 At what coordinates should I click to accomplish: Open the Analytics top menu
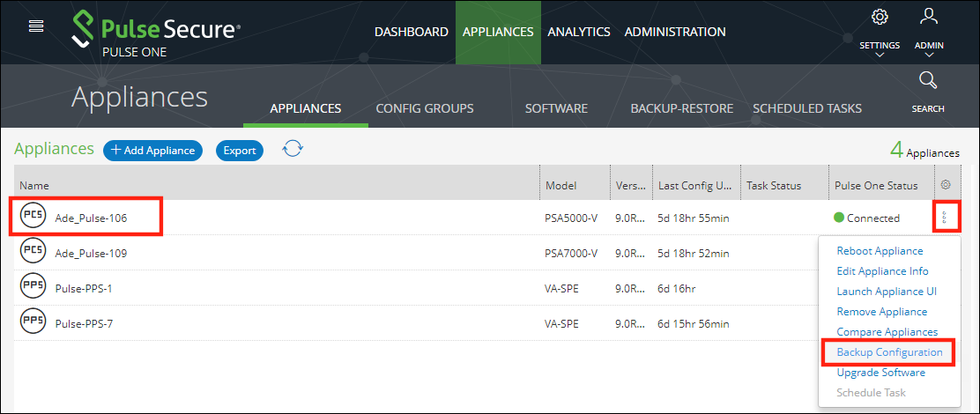[578, 32]
